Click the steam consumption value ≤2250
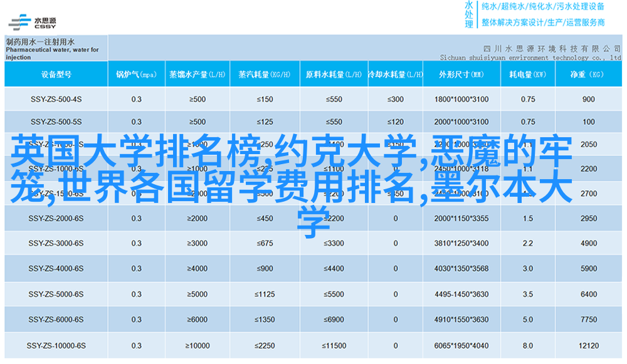The width and height of the screenshot is (627, 364). tap(265, 346)
